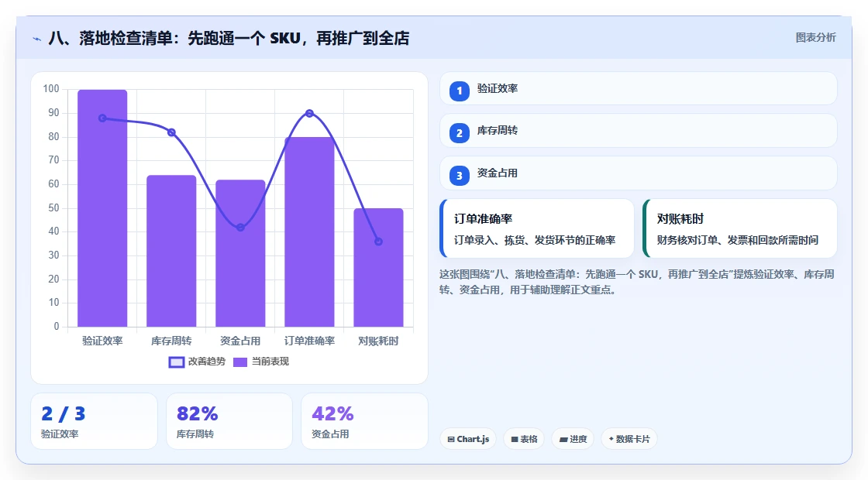Image resolution: width=868 pixels, height=480 pixels.
Task: Click the x-axis label 订单准确率
Action: (309, 341)
